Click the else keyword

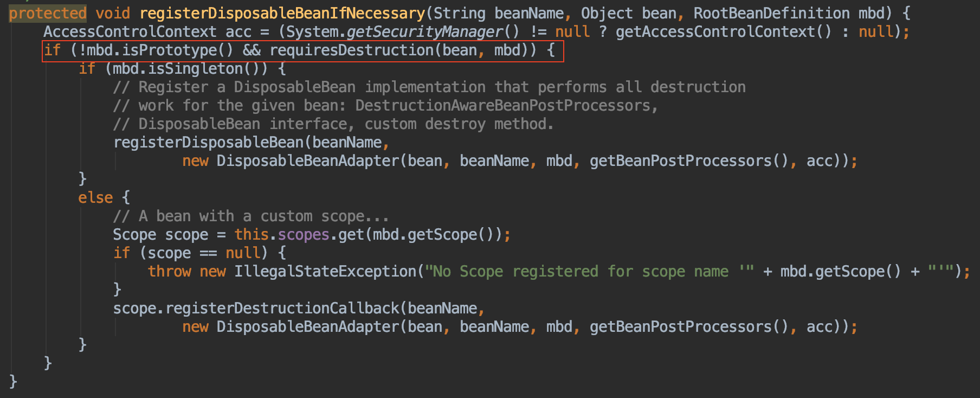click(x=95, y=198)
